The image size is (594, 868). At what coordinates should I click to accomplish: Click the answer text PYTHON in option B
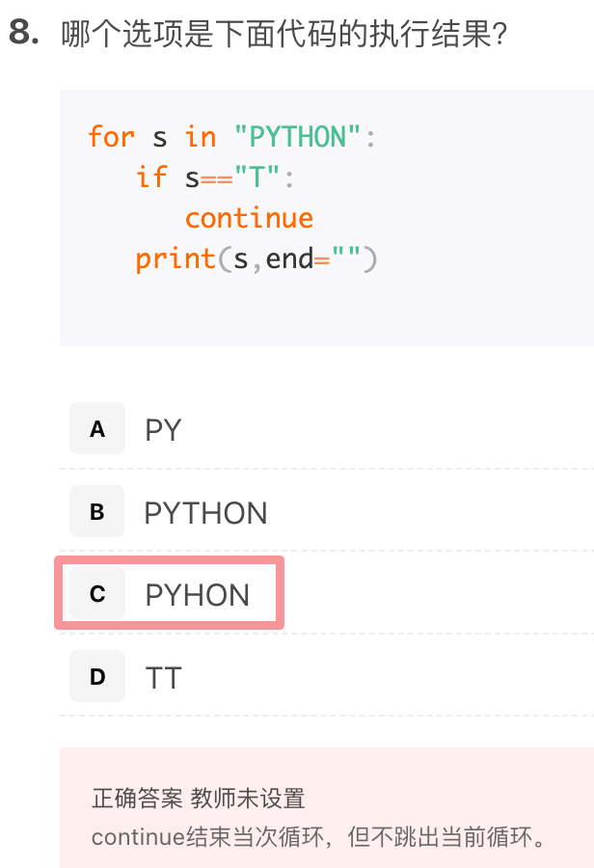point(206,513)
